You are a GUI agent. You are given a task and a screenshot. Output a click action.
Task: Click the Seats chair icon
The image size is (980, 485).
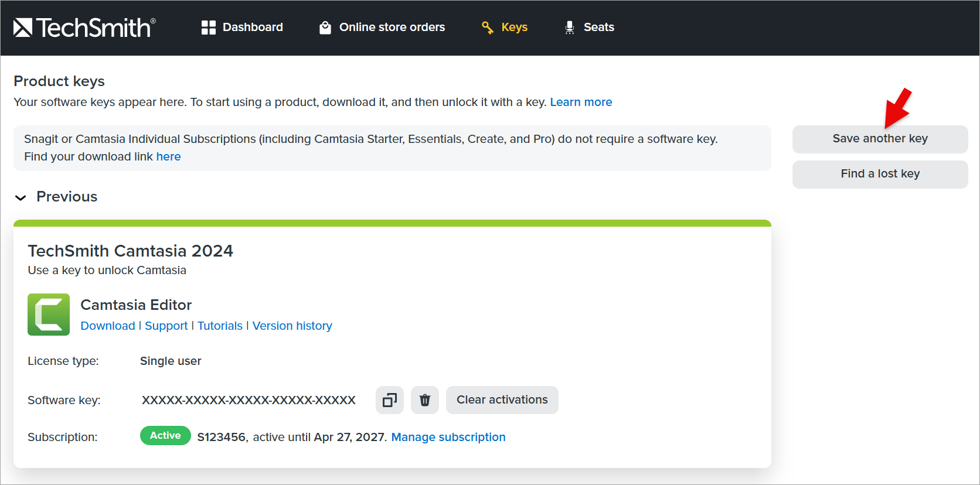(x=570, y=28)
